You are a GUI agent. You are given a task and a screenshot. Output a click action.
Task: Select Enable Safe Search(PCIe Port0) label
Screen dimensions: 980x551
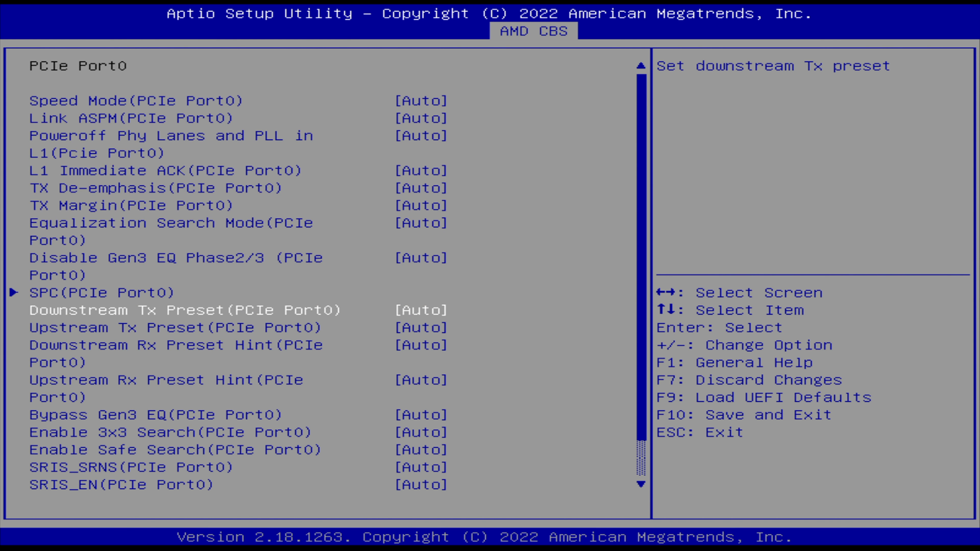coord(175,450)
